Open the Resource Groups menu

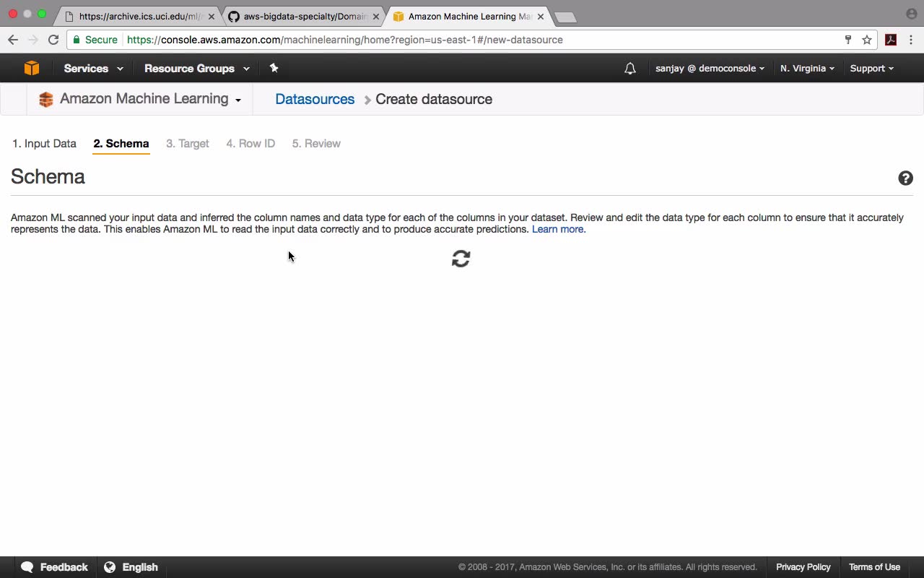(x=196, y=69)
